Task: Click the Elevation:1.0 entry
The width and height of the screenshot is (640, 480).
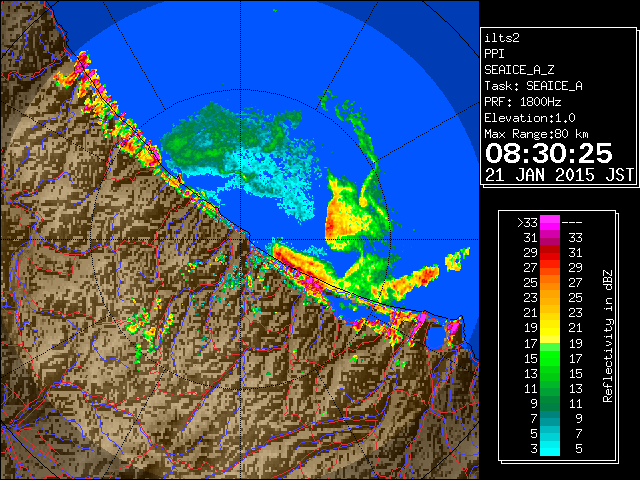Action: (530, 118)
